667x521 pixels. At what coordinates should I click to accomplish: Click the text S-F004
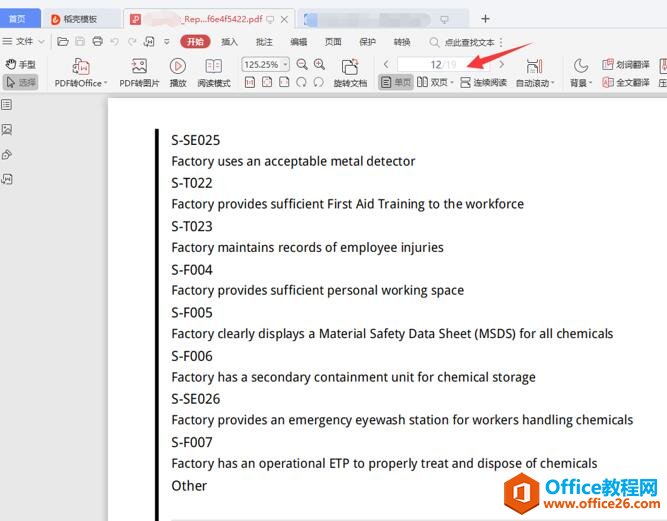(191, 270)
